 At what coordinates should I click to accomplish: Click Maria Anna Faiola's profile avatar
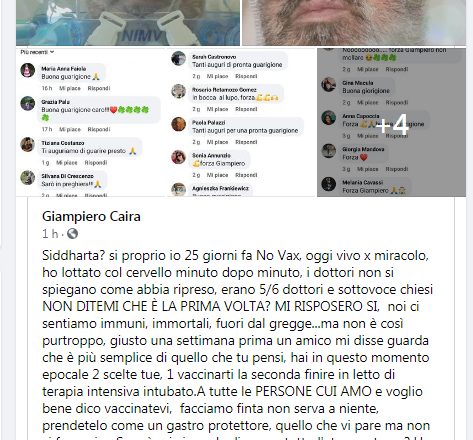pos(28,70)
